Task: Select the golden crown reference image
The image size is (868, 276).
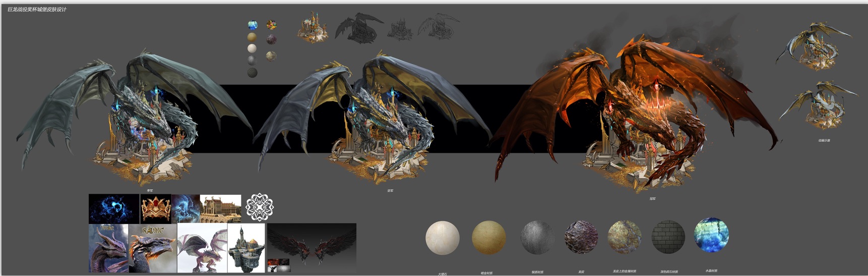Action: point(155,209)
